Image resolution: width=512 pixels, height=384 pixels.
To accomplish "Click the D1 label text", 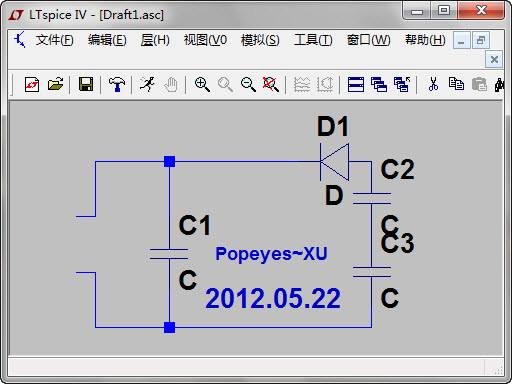I will (x=333, y=126).
